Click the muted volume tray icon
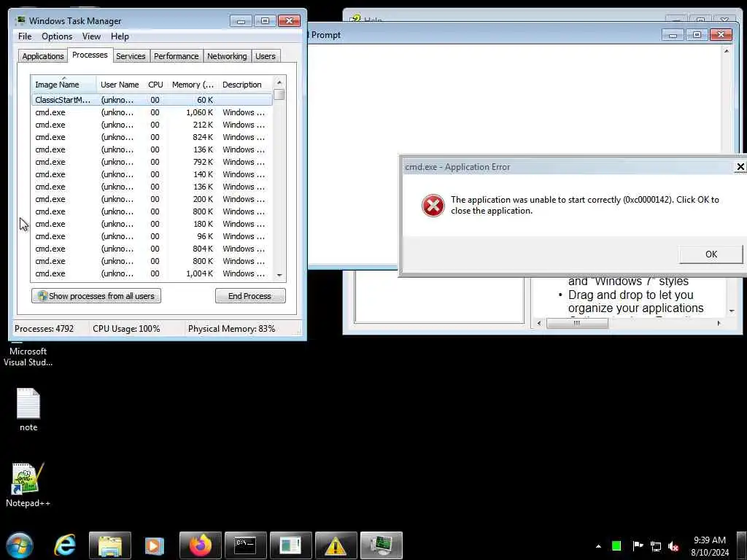Screen dimensions: 747x560 [673, 546]
